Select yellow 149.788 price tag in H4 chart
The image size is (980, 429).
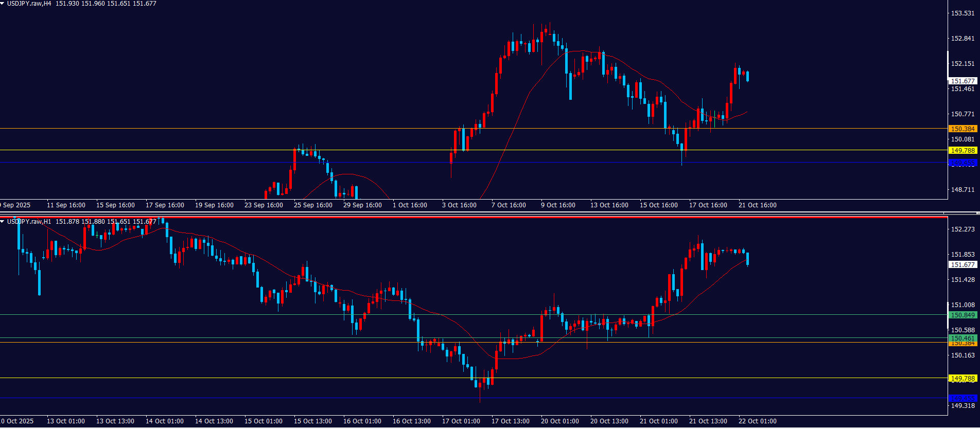pos(962,151)
